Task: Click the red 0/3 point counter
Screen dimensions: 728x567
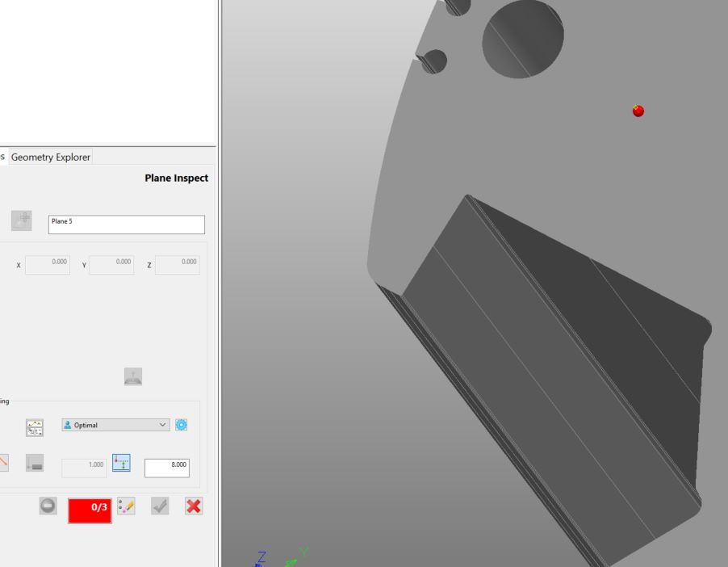Action: [x=90, y=510]
